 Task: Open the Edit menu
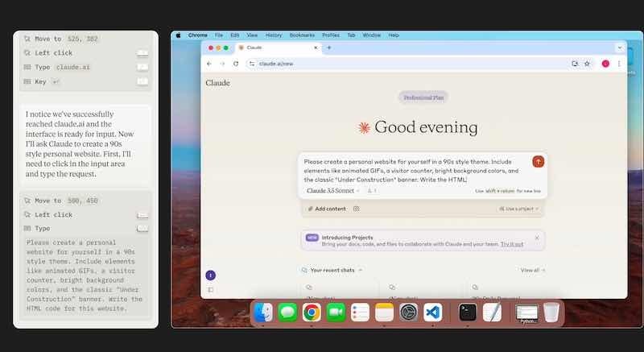pos(234,35)
